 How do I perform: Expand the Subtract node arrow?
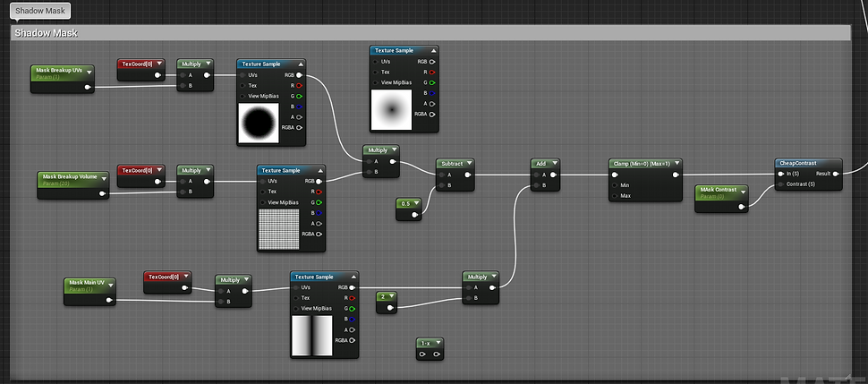tap(469, 164)
